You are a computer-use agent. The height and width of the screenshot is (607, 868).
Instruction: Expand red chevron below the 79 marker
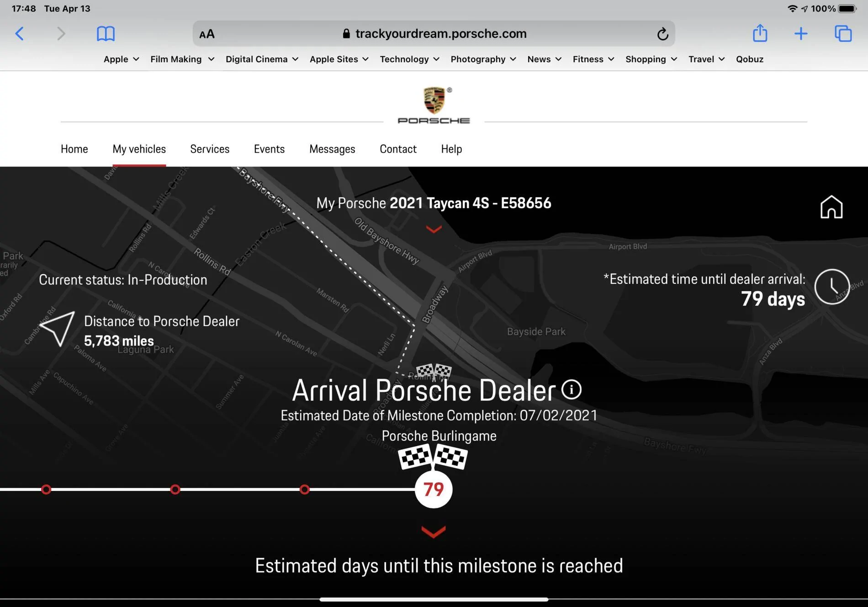pyautogui.click(x=434, y=532)
